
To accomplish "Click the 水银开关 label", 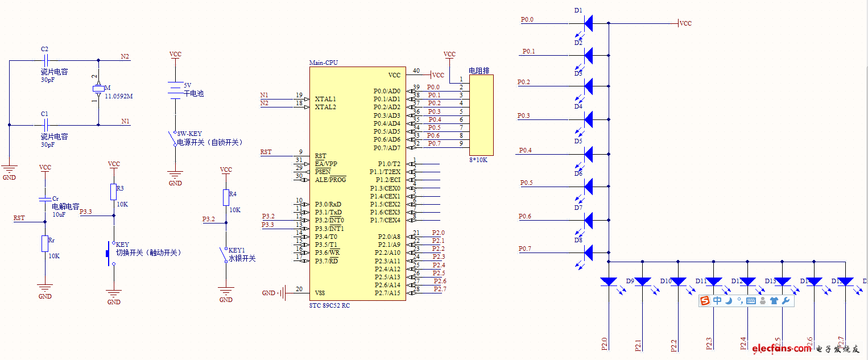I will [242, 258].
